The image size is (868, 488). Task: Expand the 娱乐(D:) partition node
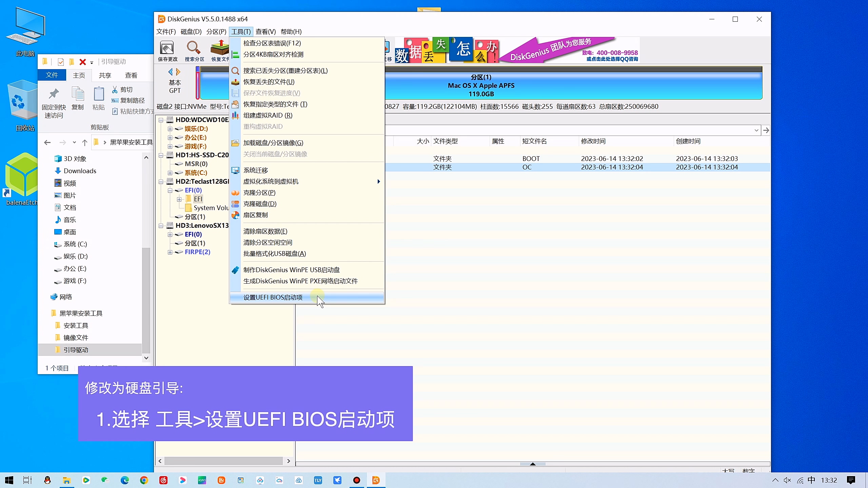[170, 129]
